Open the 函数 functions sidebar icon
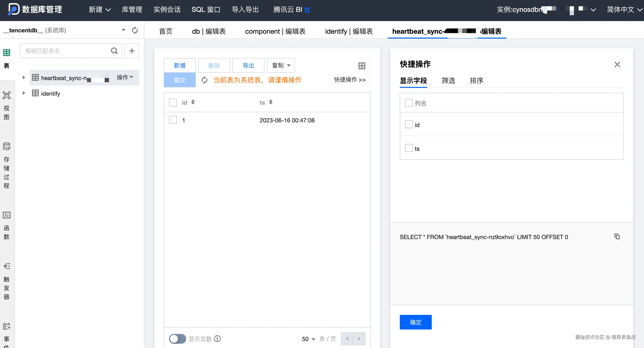Screen dimensions: 644x348 pos(6,215)
